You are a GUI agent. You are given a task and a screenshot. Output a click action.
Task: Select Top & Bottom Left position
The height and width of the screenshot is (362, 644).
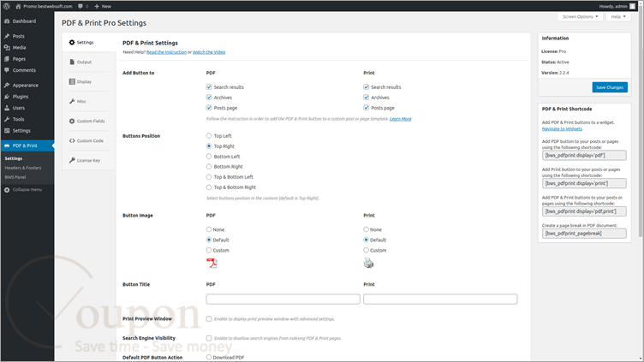(x=209, y=177)
